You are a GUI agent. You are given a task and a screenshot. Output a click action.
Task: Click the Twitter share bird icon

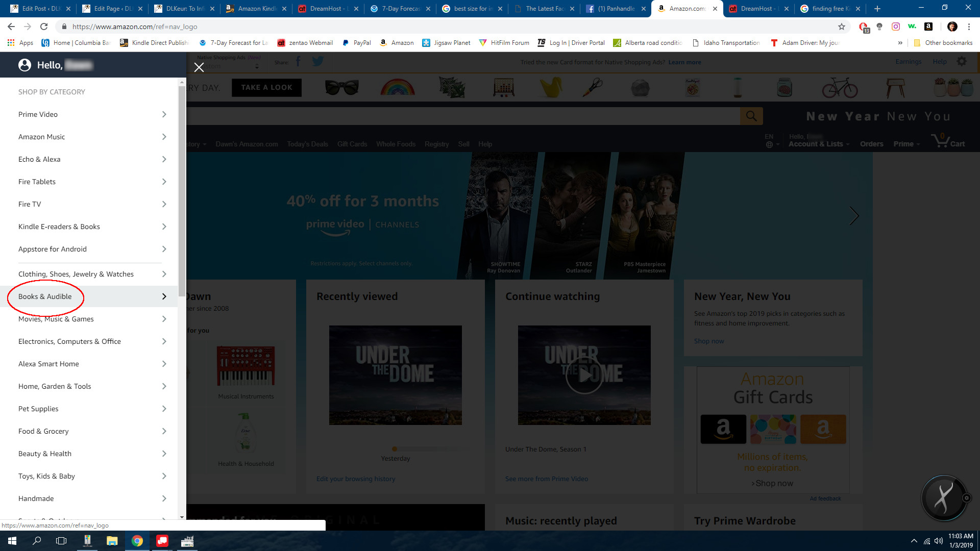tap(317, 62)
